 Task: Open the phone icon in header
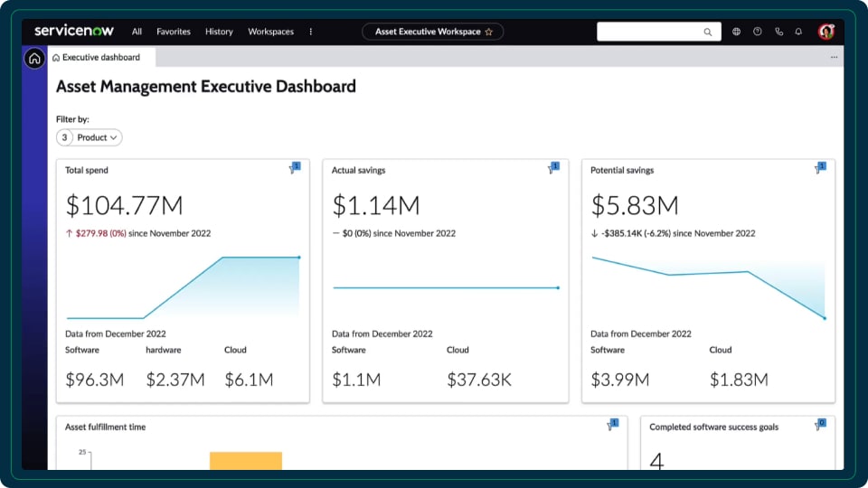tap(778, 32)
